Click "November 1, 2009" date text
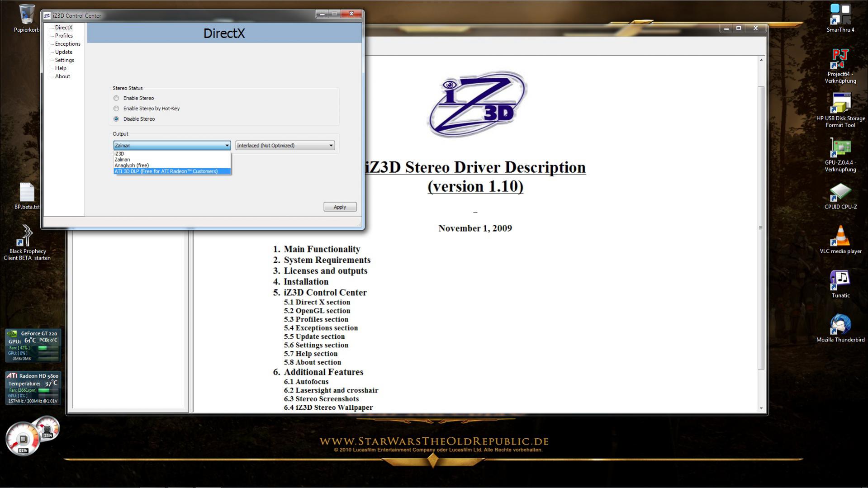 pyautogui.click(x=475, y=228)
